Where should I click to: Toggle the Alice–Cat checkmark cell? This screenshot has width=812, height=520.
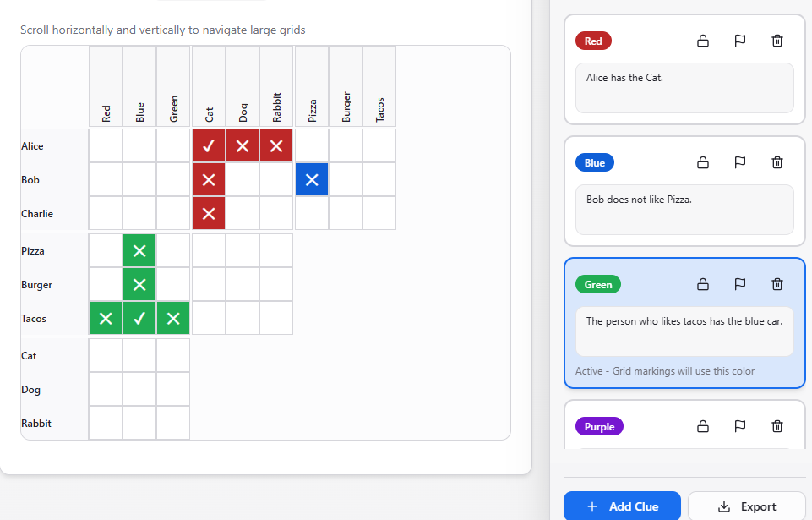[x=209, y=146]
